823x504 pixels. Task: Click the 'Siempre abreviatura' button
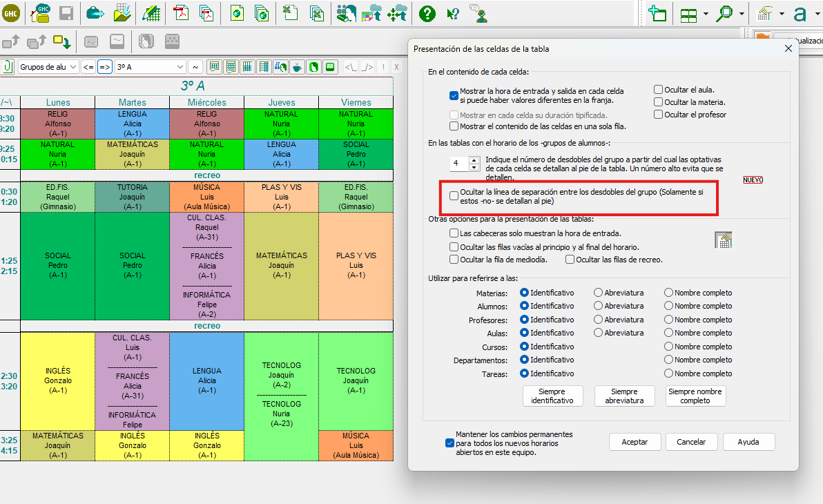[625, 396]
